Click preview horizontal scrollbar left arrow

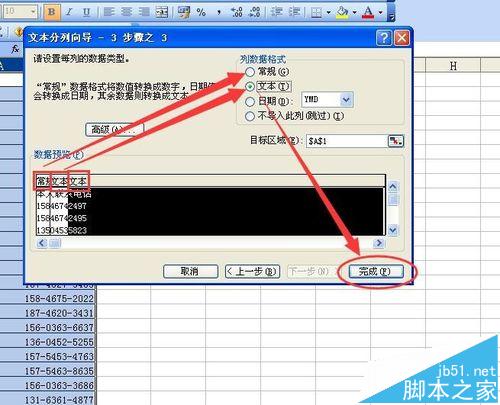pos(42,243)
